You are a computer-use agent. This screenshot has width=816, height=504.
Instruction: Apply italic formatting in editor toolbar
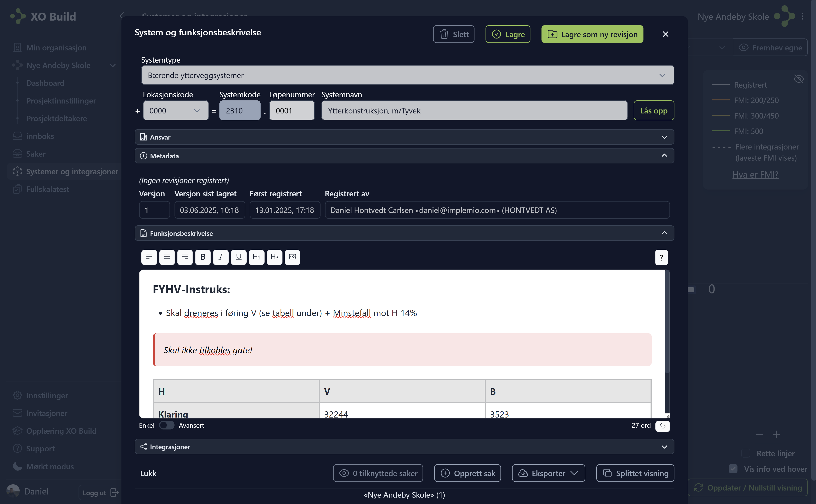221,257
